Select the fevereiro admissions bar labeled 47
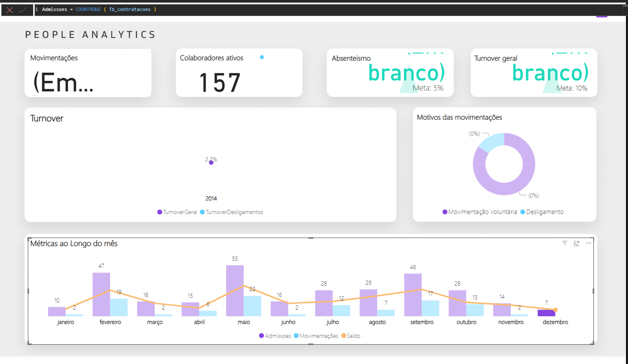Image resolution: width=628 pixels, height=364 pixels. click(101, 294)
